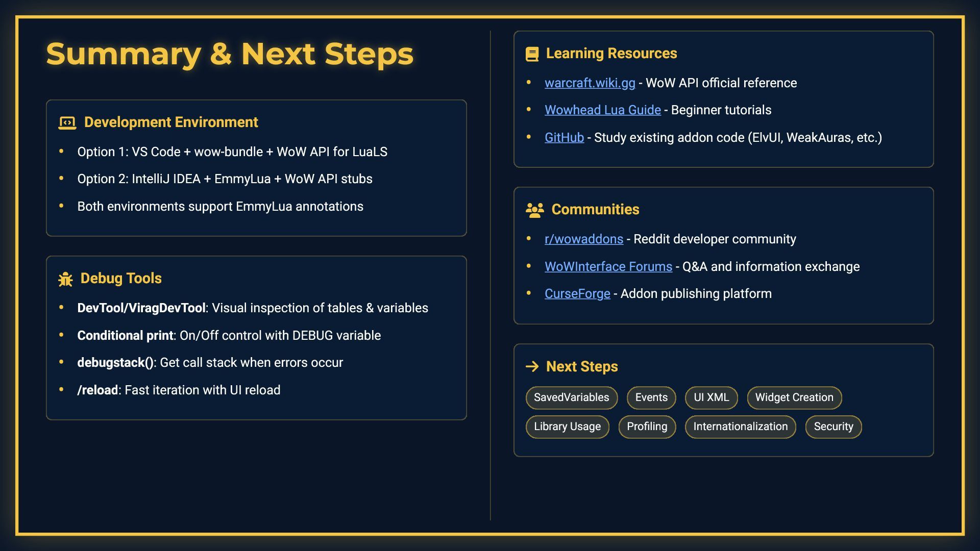This screenshot has height=551, width=980.
Task: Click the Library Usage pill
Action: pos(567,427)
